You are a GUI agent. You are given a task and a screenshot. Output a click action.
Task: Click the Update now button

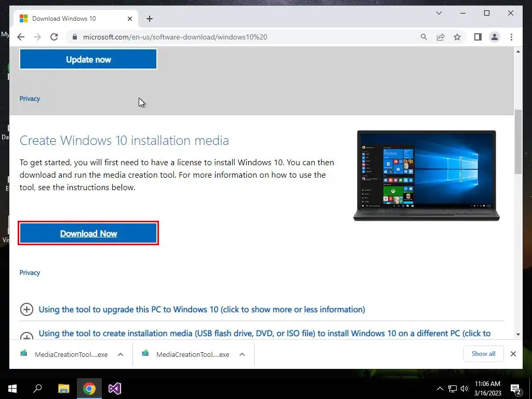click(88, 59)
